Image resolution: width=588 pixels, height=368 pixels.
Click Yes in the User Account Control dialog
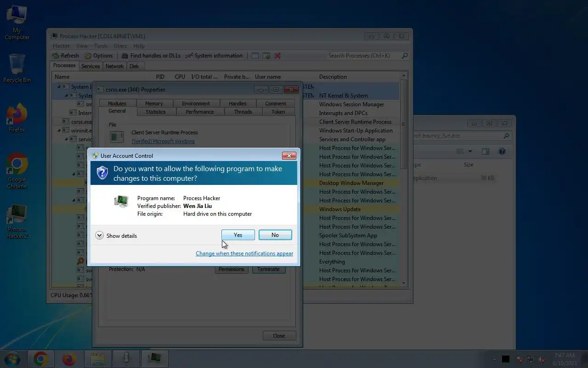238,235
